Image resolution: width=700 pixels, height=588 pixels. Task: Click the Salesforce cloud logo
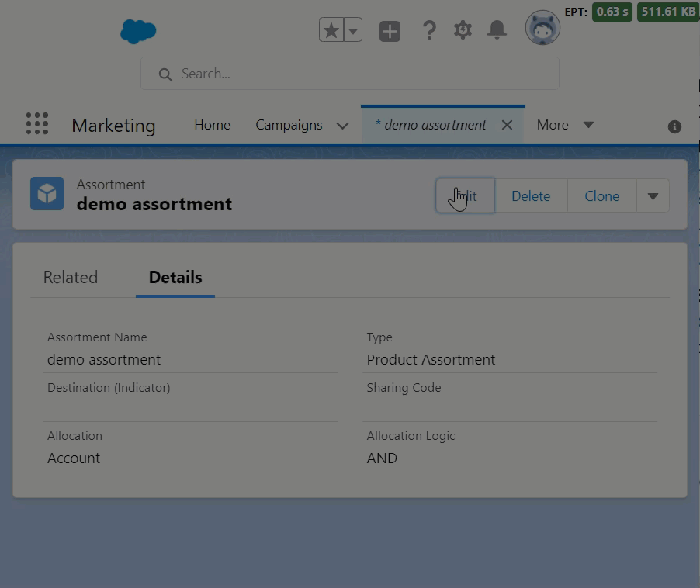point(138,31)
